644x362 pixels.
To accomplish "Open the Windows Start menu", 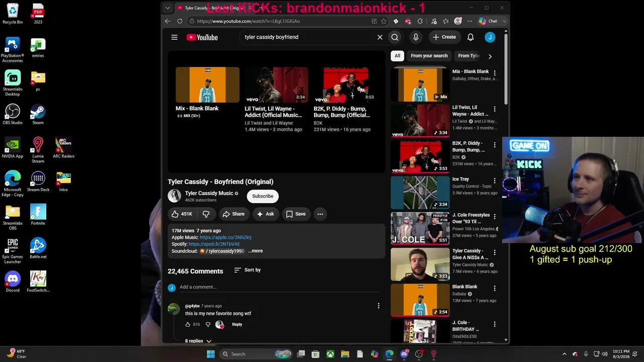I will [211, 354].
